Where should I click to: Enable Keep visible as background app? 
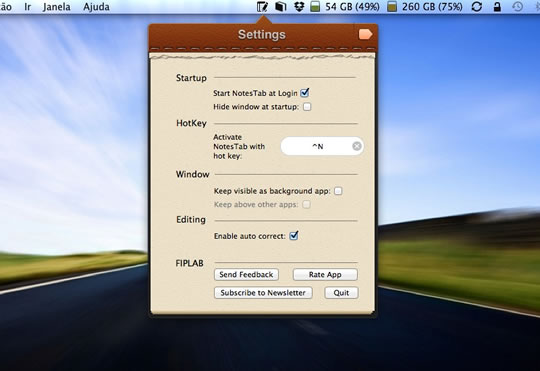point(338,191)
